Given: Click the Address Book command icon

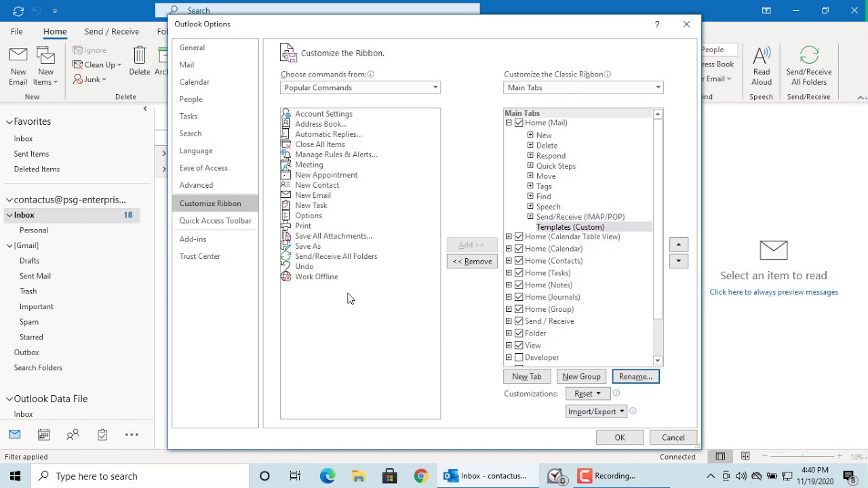Looking at the screenshot, I should click(285, 124).
